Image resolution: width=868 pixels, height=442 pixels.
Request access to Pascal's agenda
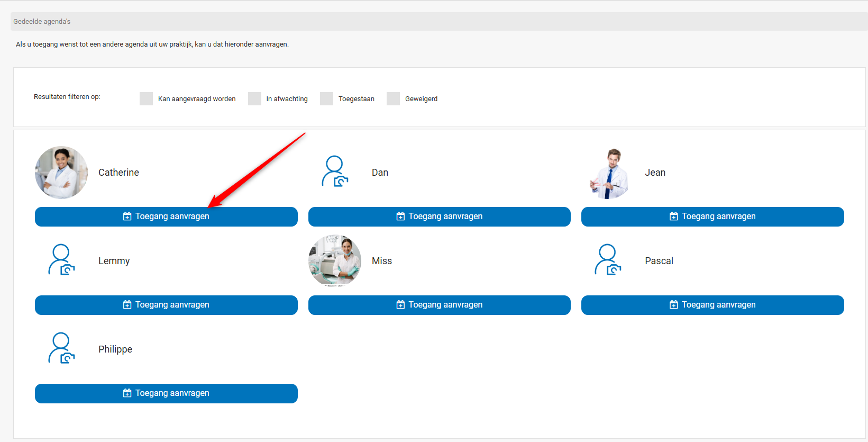[x=712, y=305]
